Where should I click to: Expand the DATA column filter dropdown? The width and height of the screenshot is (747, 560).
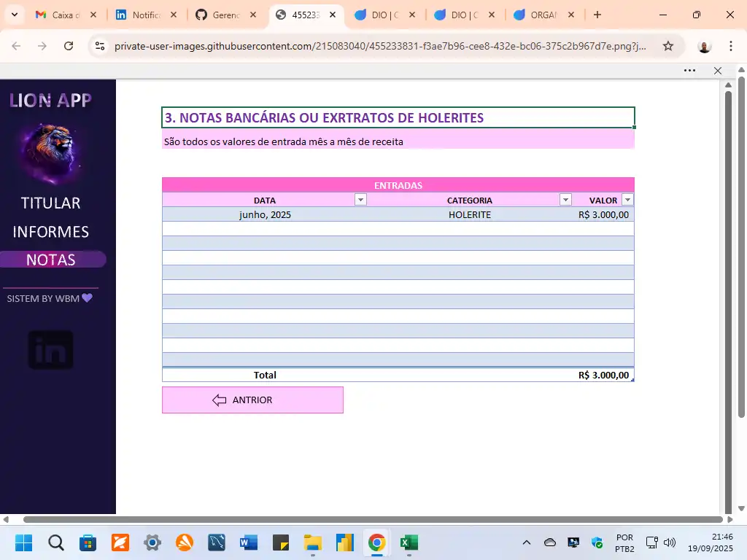pos(360,200)
